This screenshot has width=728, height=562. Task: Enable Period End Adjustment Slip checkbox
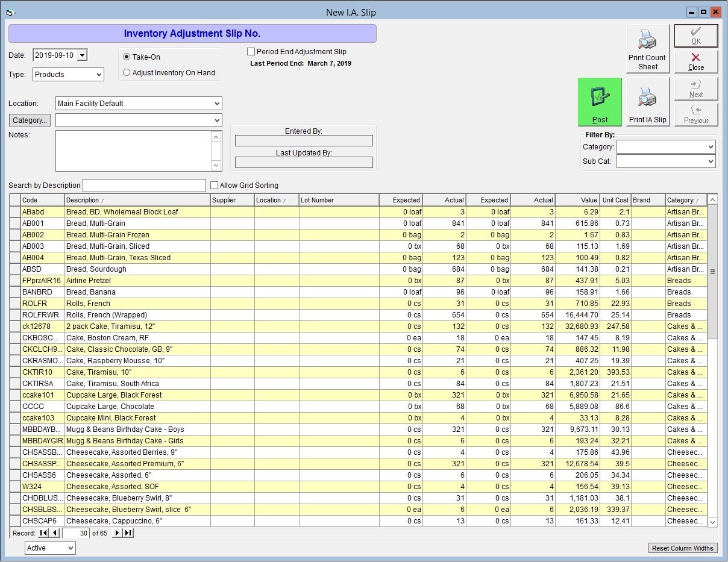pos(251,52)
